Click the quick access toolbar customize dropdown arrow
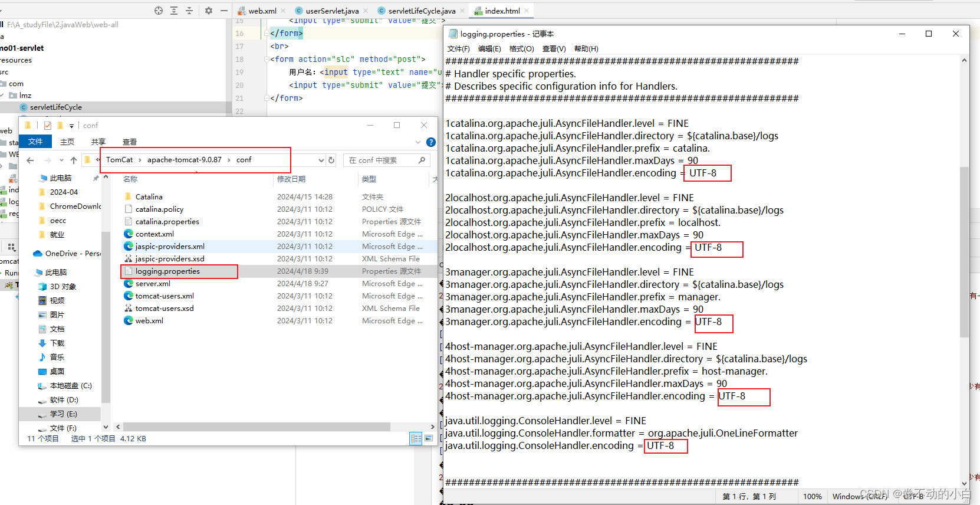The width and height of the screenshot is (980, 505). tap(71, 126)
